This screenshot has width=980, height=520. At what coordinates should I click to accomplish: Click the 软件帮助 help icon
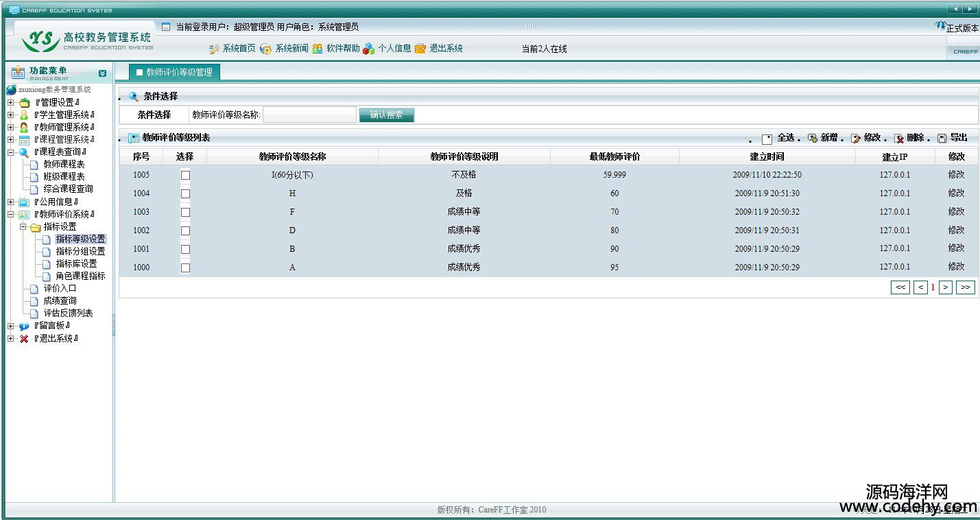[x=318, y=49]
